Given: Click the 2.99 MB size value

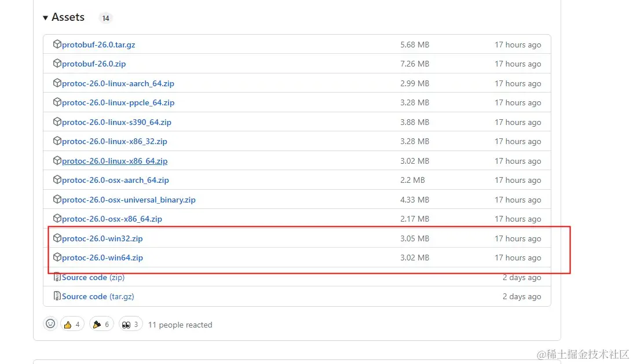Looking at the screenshot, I should point(415,83).
